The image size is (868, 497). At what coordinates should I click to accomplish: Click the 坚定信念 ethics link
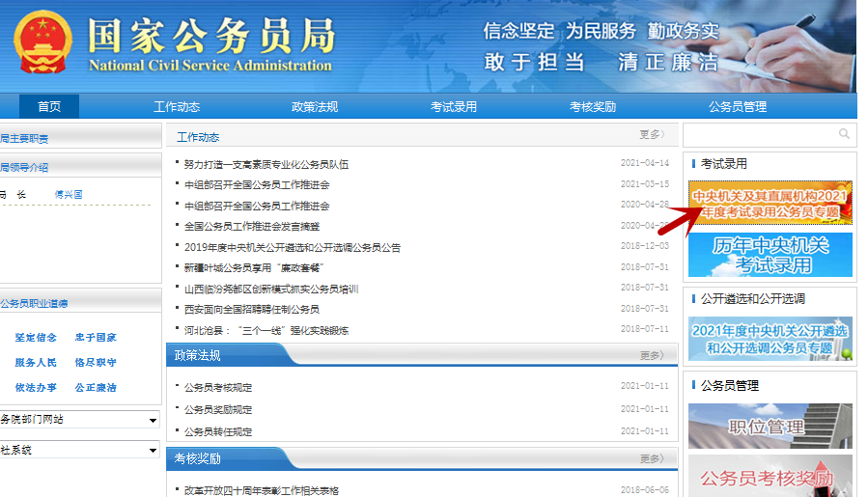(x=36, y=338)
